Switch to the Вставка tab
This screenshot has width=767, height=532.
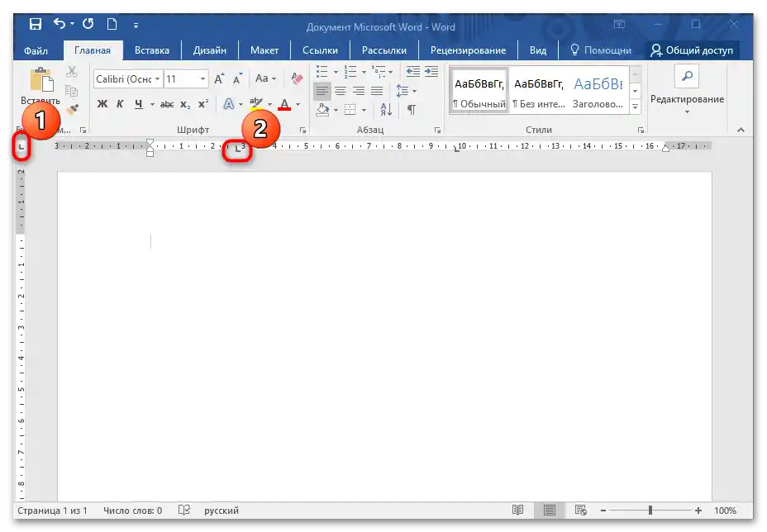[152, 50]
